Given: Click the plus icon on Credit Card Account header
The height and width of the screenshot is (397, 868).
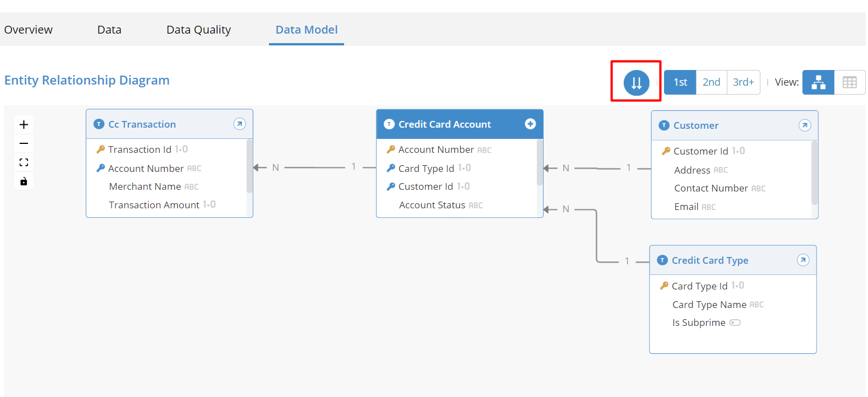Looking at the screenshot, I should (x=530, y=124).
